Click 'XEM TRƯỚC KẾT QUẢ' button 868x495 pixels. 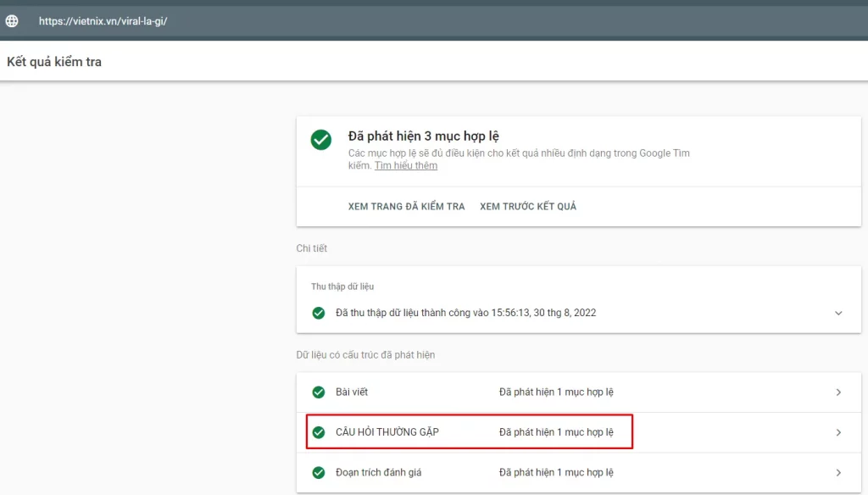(528, 207)
